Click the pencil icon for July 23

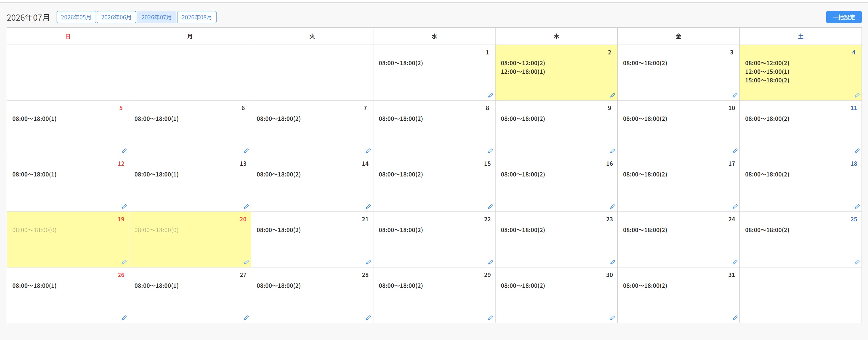click(612, 262)
